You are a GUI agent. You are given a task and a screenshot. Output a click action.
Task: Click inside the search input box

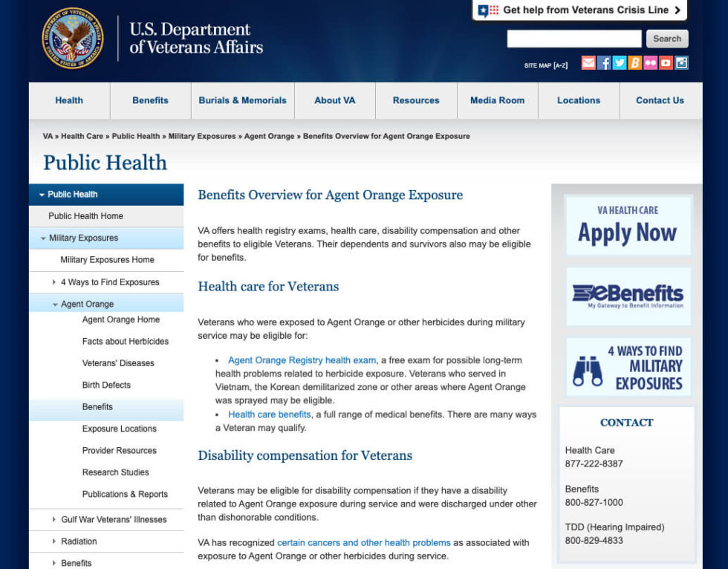pos(573,39)
